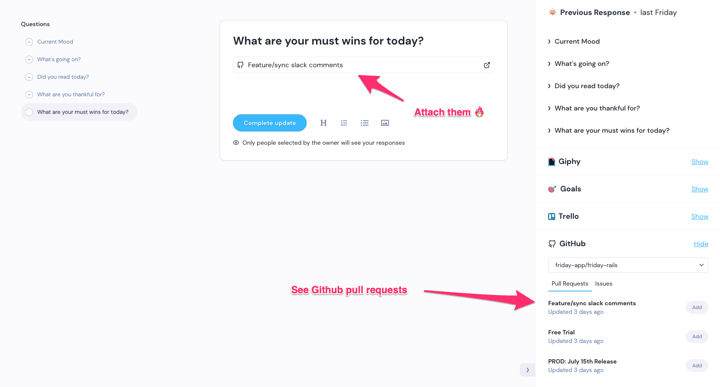Open the friday-app/friday-rails repository dropdown
Viewport: 720px width, 387px height.
(628, 265)
